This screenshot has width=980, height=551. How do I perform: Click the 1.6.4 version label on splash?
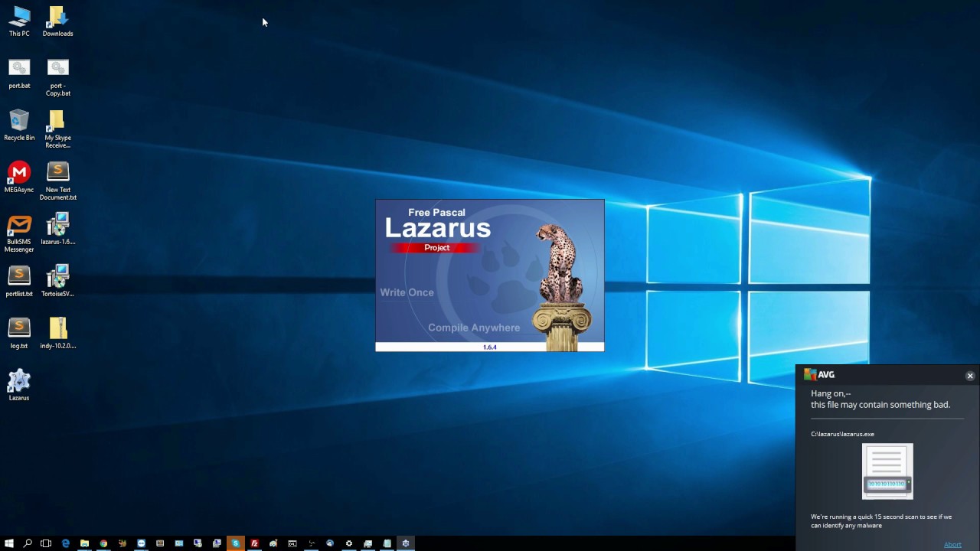[490, 347]
